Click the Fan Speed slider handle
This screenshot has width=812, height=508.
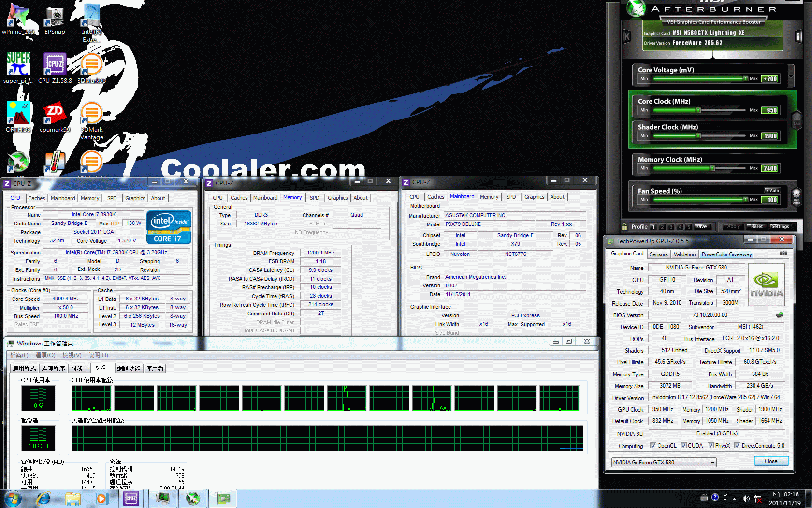click(745, 199)
